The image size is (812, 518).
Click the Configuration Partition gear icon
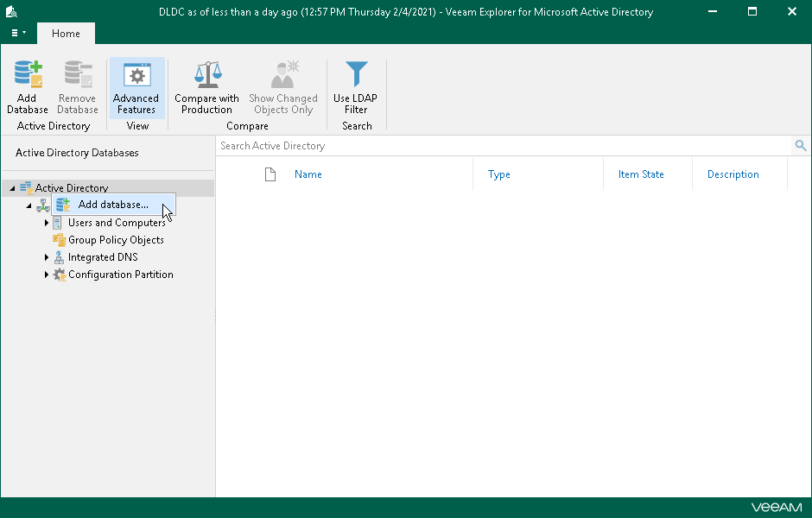pyautogui.click(x=60, y=275)
